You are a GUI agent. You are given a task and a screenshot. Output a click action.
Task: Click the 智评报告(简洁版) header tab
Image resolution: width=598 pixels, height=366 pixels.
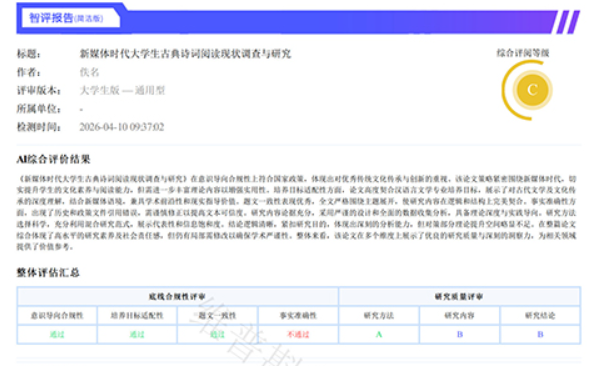(71, 18)
